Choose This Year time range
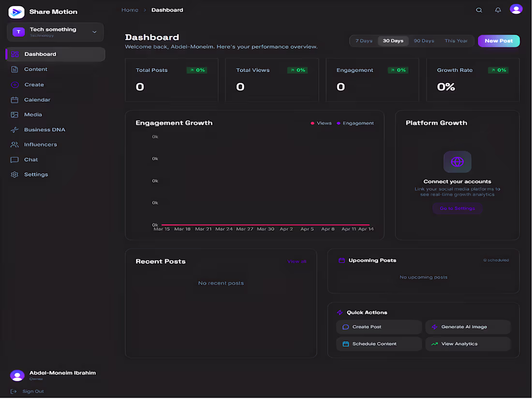This screenshot has height=399, width=532. tap(456, 41)
